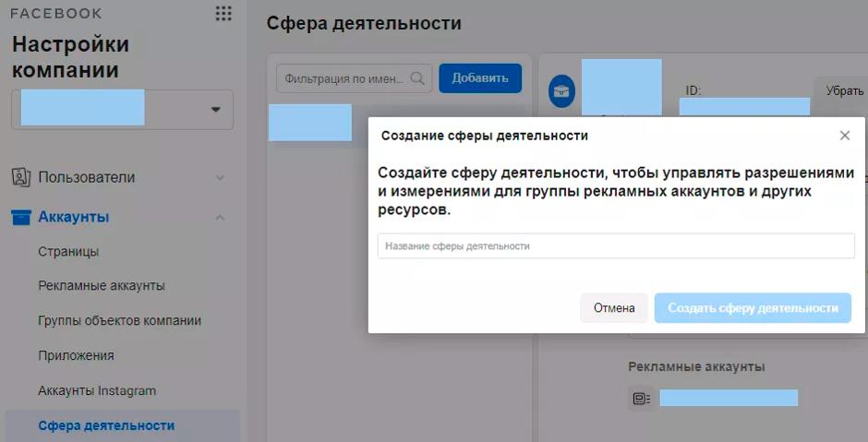Click the Настройки компании heading
868x442 pixels.
coord(71,57)
